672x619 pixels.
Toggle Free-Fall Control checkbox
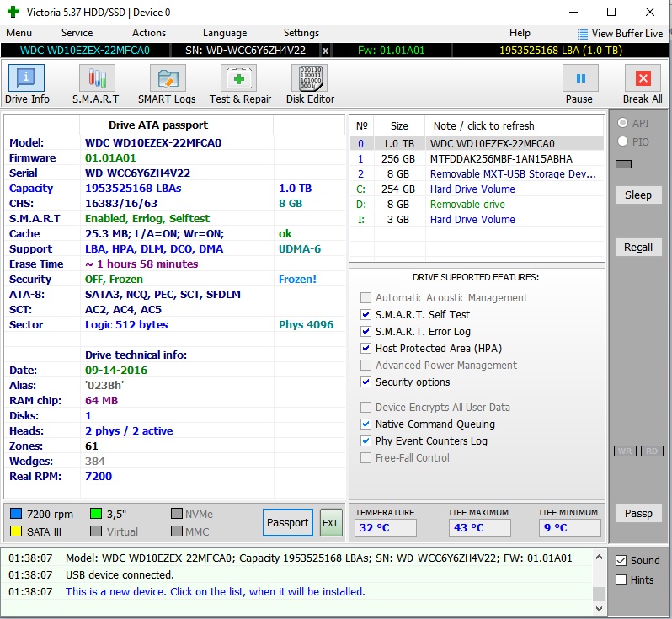[x=365, y=458]
